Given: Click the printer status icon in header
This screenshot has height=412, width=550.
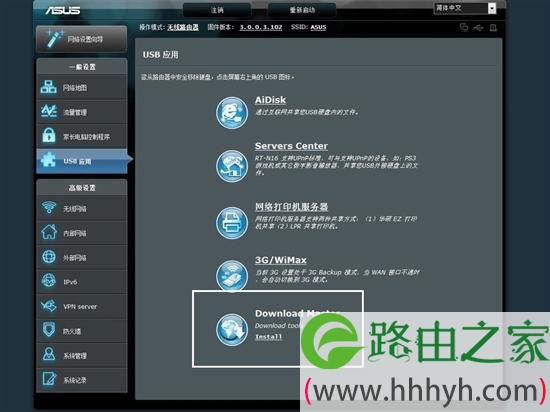Looking at the screenshot, I should click(x=493, y=27).
